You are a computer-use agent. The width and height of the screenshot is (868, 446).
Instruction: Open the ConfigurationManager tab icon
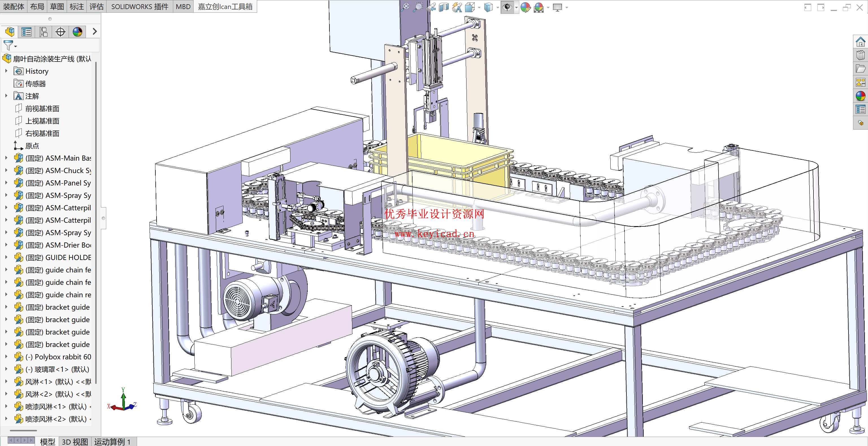click(x=44, y=32)
